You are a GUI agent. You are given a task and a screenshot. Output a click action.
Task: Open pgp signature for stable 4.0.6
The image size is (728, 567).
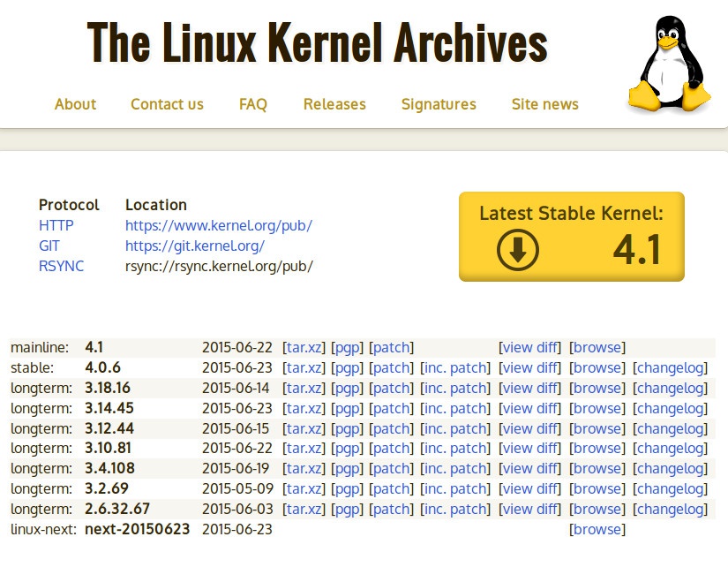[x=346, y=368]
